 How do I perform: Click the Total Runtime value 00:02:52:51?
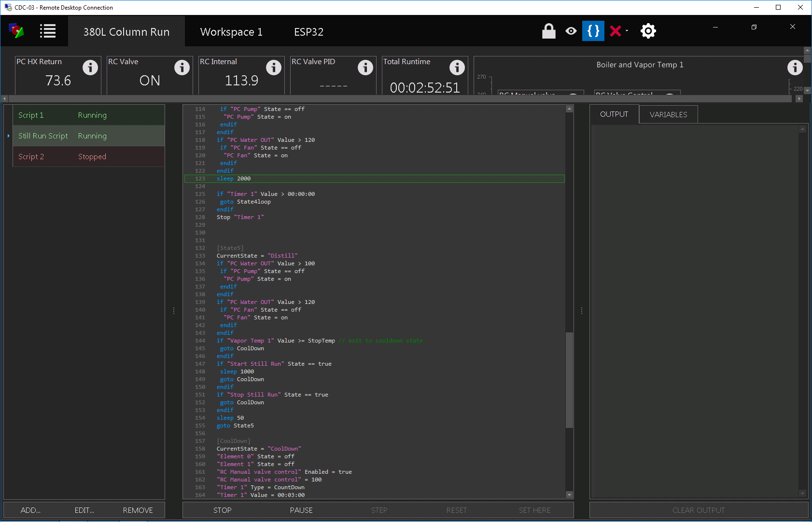pyautogui.click(x=425, y=88)
